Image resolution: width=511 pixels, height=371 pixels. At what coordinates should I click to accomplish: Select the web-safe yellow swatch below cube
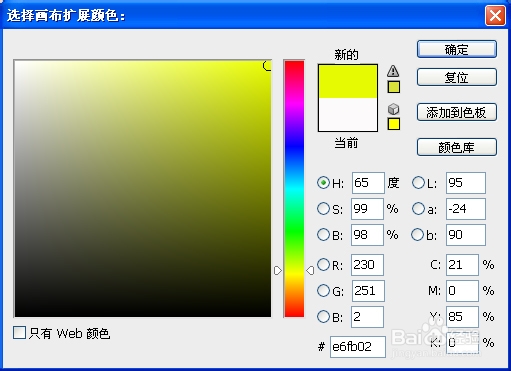(x=394, y=124)
